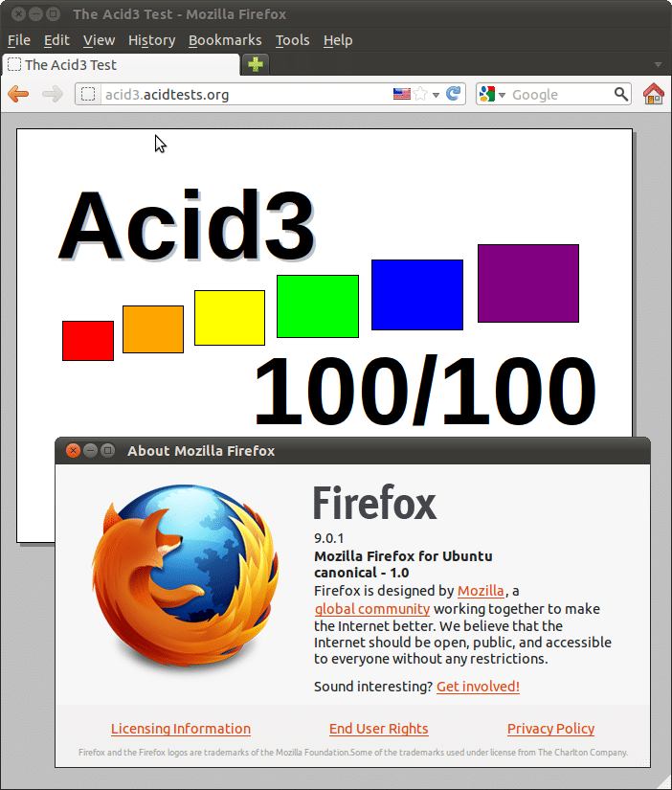Go back using the orange back arrow
The height and width of the screenshot is (790, 672).
click(x=18, y=94)
